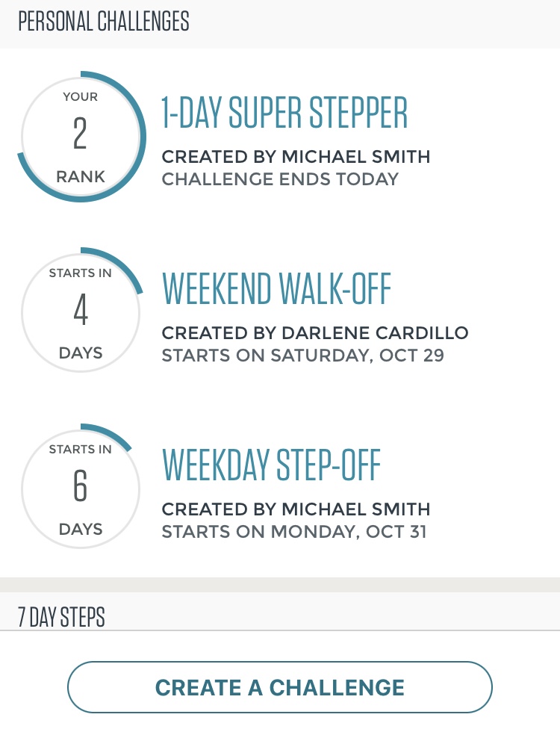Image resolution: width=560 pixels, height=732 pixels.
Task: Click creator Michael Smith under Weekday Step-Off
Action: (296, 509)
